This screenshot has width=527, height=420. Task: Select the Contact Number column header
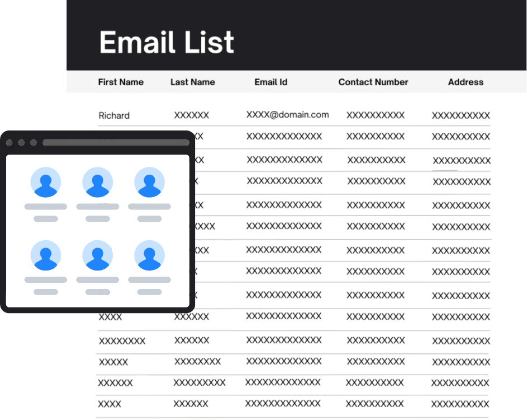tap(373, 82)
